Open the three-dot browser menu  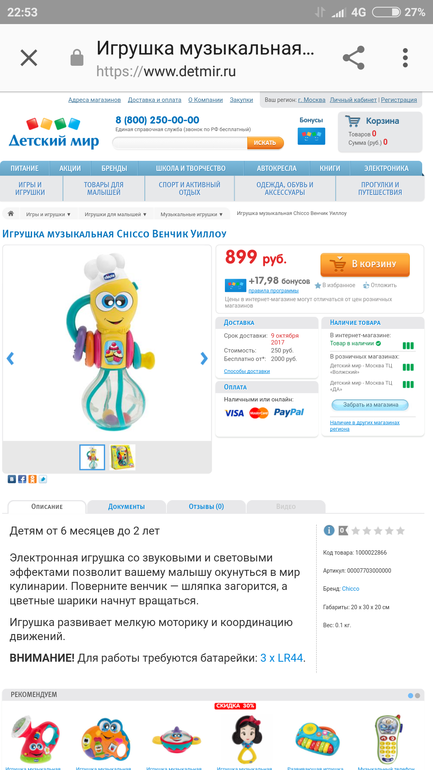[x=405, y=58]
